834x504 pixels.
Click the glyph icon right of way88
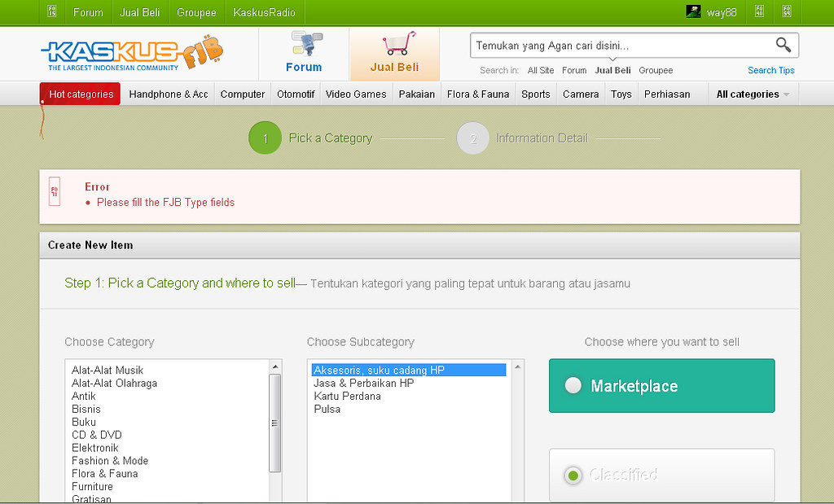coord(760,11)
